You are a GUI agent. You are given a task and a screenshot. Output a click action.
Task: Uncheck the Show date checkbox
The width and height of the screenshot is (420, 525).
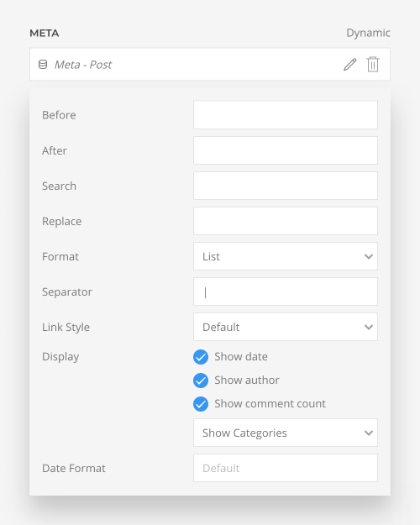(201, 357)
